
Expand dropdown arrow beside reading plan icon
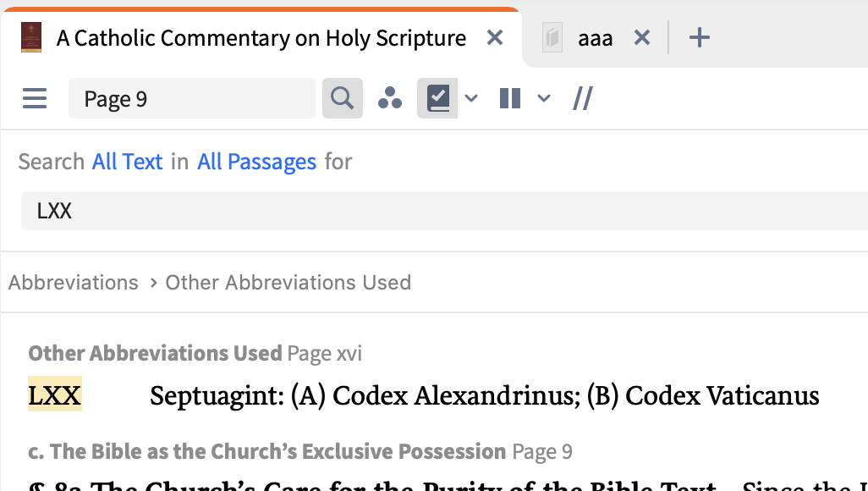pos(471,99)
